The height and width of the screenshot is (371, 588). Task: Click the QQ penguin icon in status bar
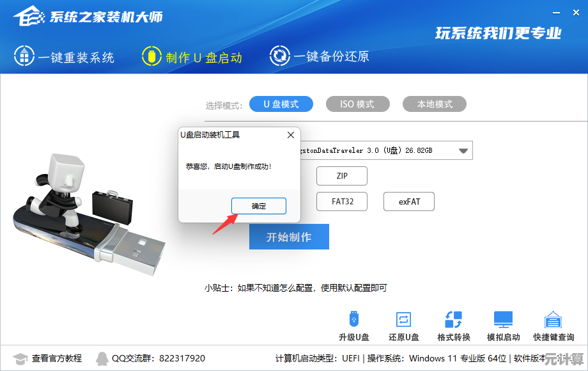[102, 359]
